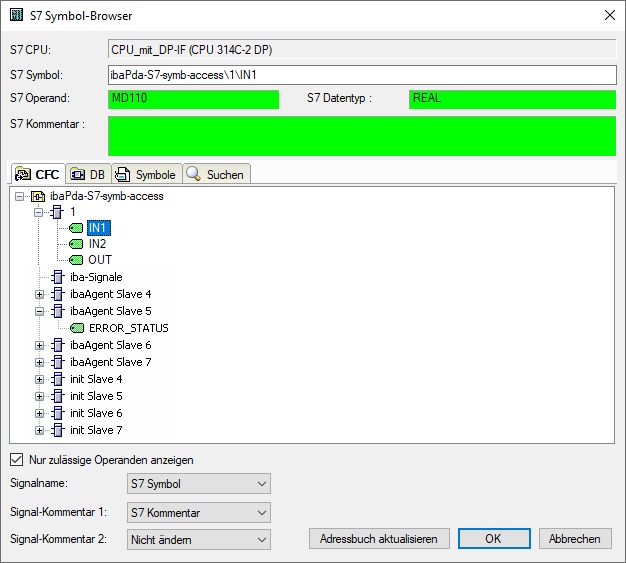Image resolution: width=626 pixels, height=563 pixels.
Task: Collapse the ibaPda-S7-symb-access root node
Action: pos(19,196)
